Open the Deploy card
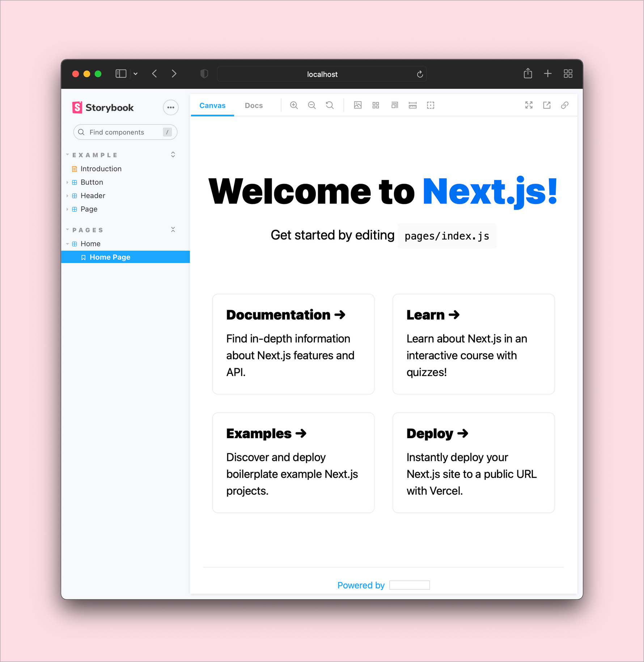644x662 pixels. pyautogui.click(x=474, y=463)
